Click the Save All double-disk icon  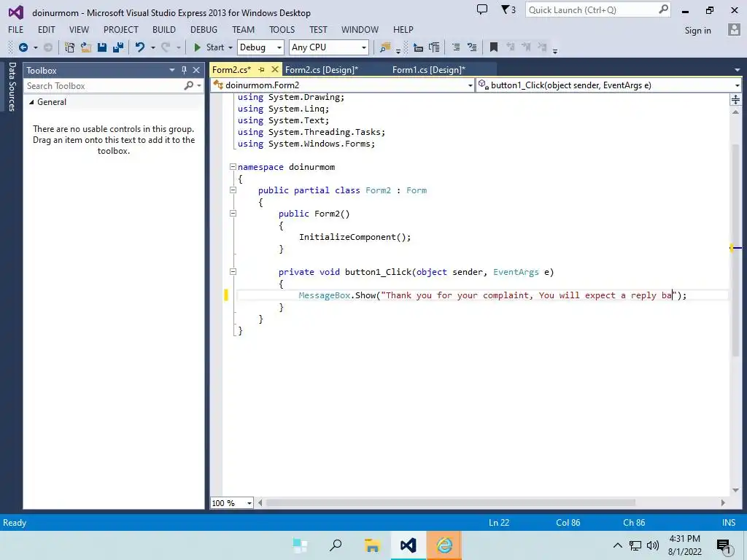pyautogui.click(x=118, y=47)
